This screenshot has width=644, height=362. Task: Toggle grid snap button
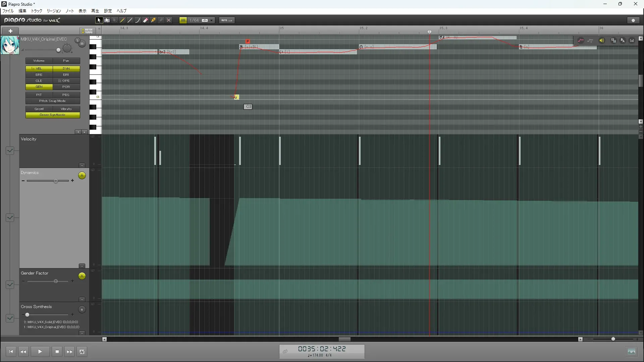(x=183, y=20)
